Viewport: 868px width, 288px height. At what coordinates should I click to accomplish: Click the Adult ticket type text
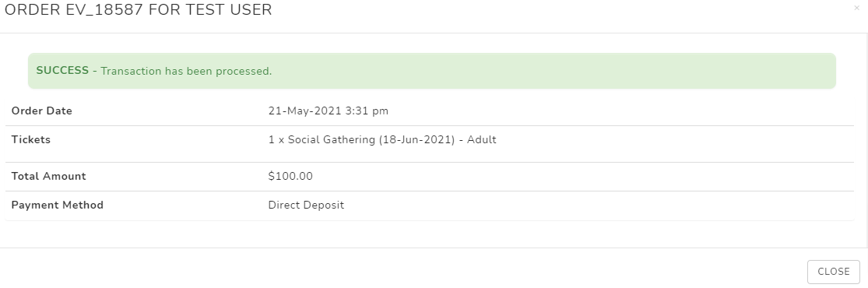click(482, 139)
